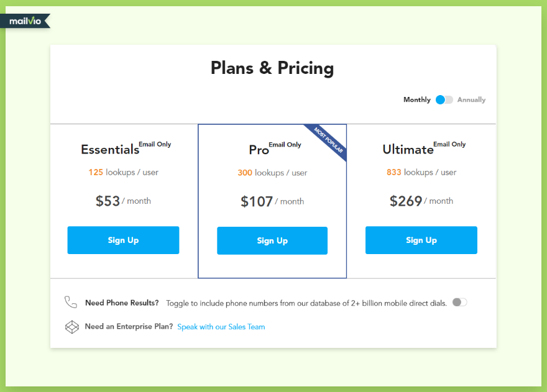Click the 125 lookups per user text
Screen dimensions: 547x392
(x=123, y=172)
